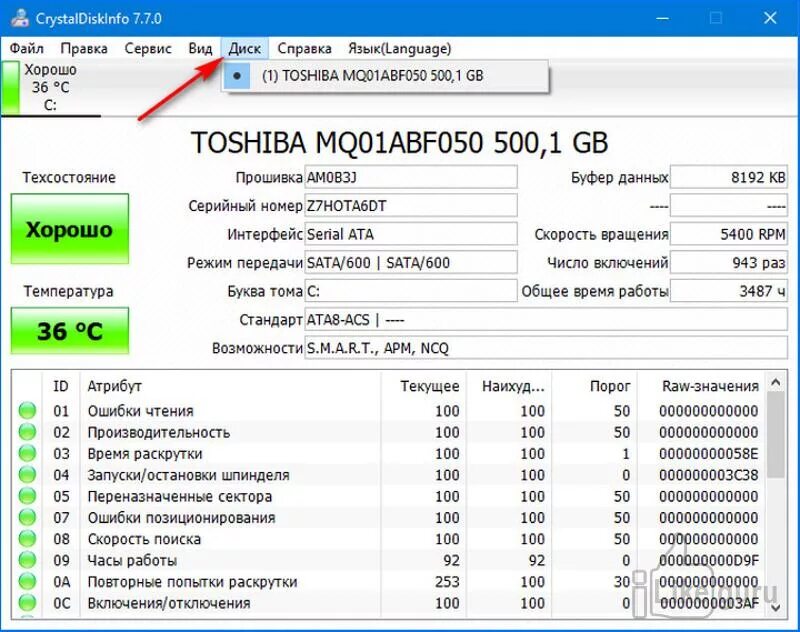The height and width of the screenshot is (632, 800).
Task: Click the Режим передачи SATA/600 field
Action: click(411, 263)
